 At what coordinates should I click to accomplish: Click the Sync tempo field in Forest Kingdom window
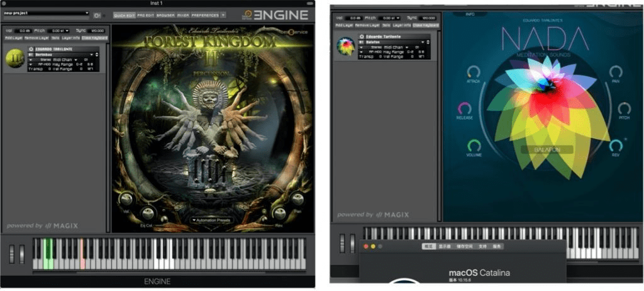[x=97, y=31]
